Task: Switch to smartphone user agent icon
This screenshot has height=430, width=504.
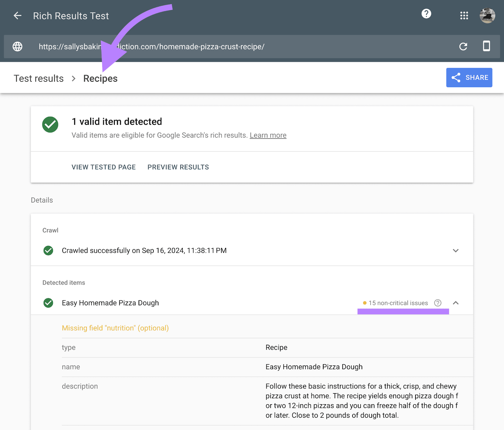Action: tap(486, 46)
